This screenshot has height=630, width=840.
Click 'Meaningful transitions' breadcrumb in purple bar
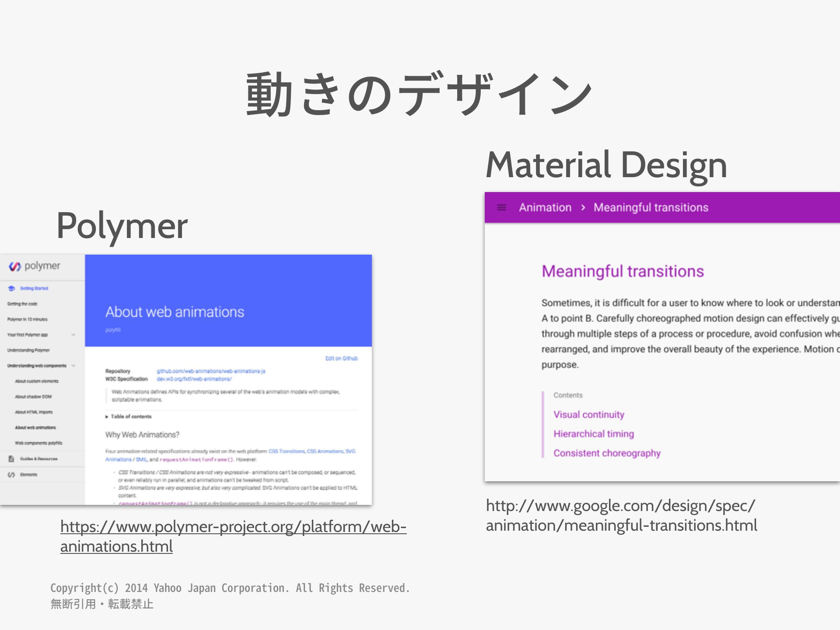point(651,207)
